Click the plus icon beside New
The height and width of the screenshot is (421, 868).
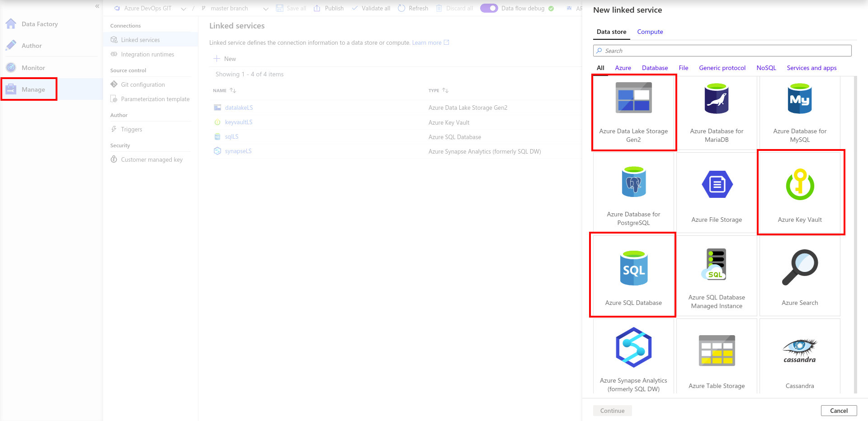[217, 59]
